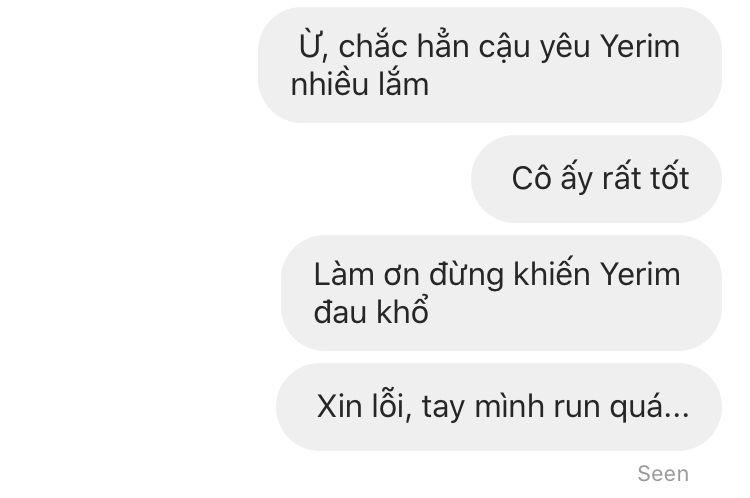Image resolution: width=750 pixels, height=498 pixels.
Task: Click the word 'cậu' in the first bubble
Action: (x=504, y=48)
